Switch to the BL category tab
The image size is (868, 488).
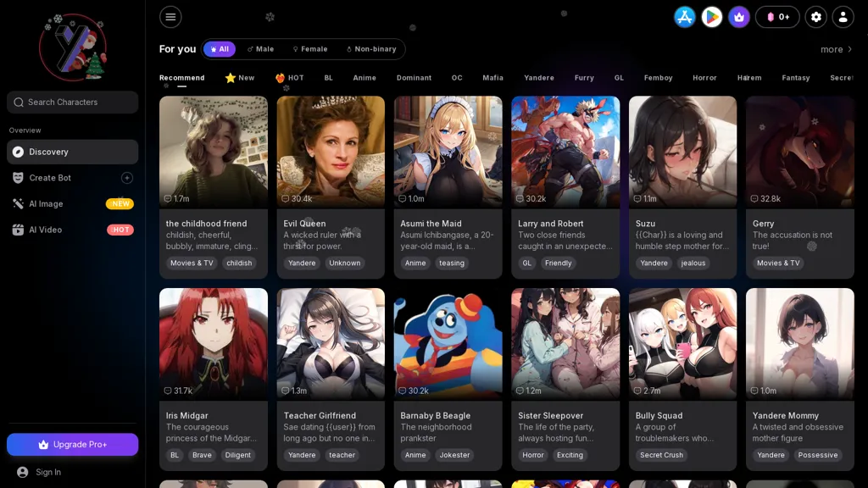pyautogui.click(x=329, y=78)
